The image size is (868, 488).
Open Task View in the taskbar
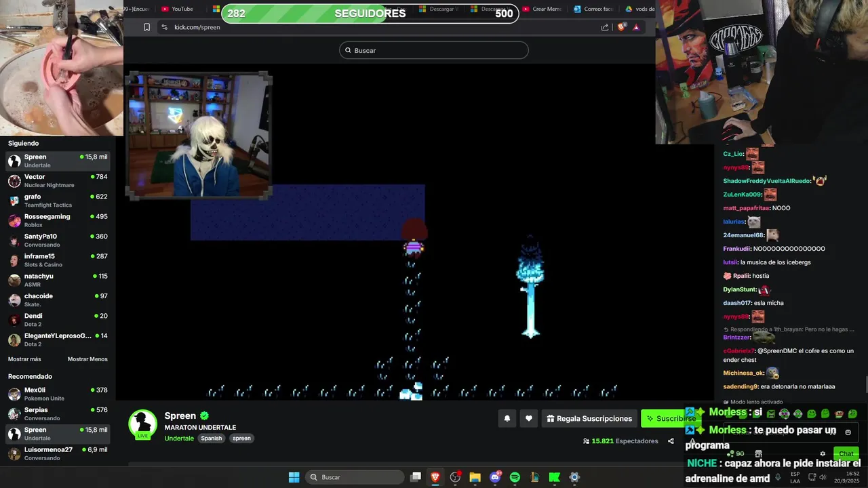pyautogui.click(x=416, y=477)
